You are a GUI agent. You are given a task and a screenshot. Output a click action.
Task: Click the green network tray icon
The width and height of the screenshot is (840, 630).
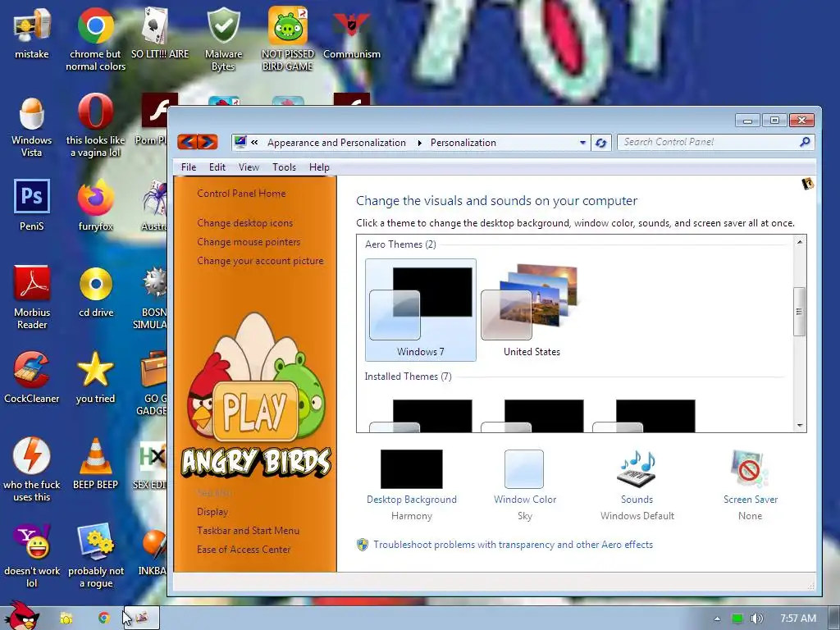point(737,619)
